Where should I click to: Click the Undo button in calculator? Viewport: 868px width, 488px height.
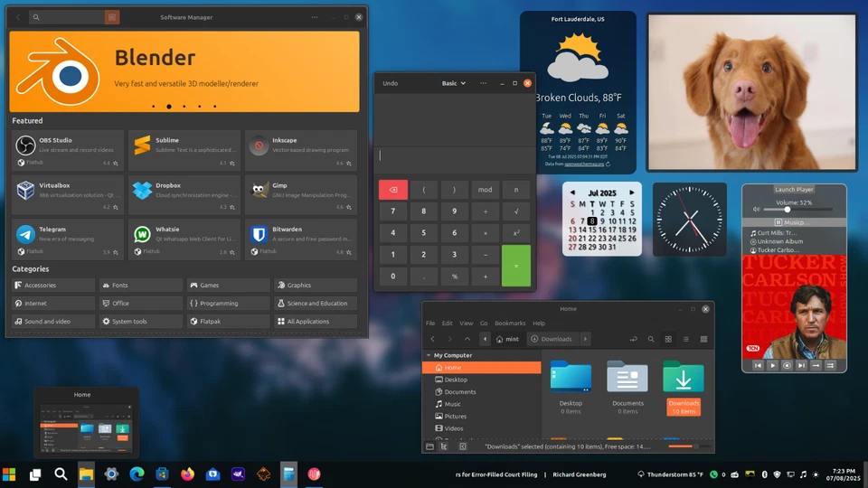[391, 83]
